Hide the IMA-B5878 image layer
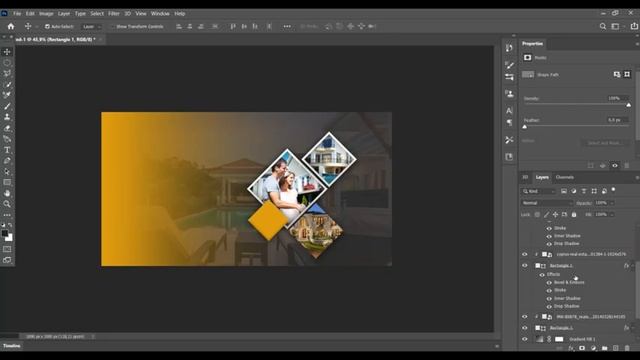 click(x=524, y=317)
